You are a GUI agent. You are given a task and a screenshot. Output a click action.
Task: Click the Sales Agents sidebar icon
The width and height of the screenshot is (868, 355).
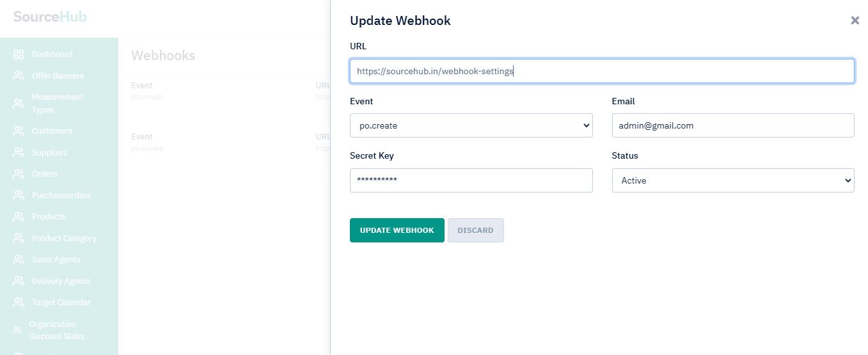pos(19,260)
